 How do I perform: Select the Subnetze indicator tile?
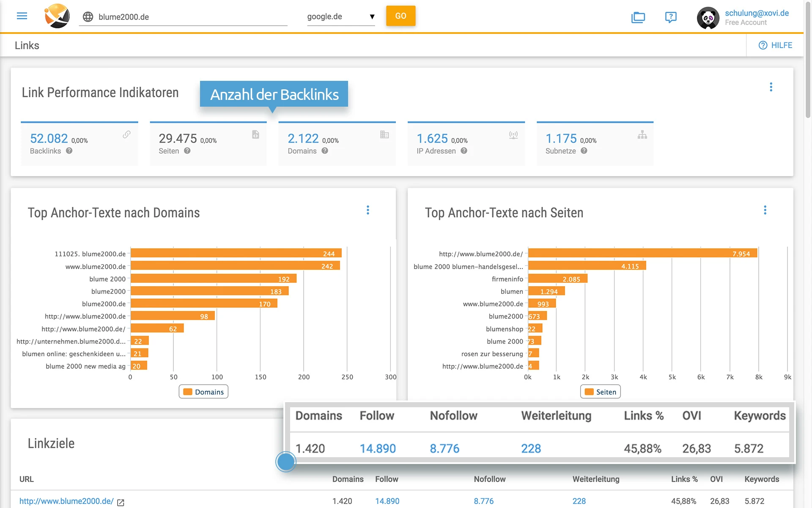click(595, 144)
